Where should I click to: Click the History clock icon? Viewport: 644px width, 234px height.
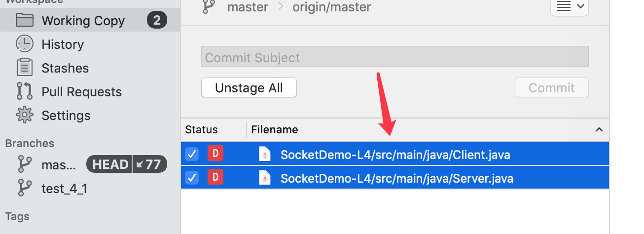(24, 44)
